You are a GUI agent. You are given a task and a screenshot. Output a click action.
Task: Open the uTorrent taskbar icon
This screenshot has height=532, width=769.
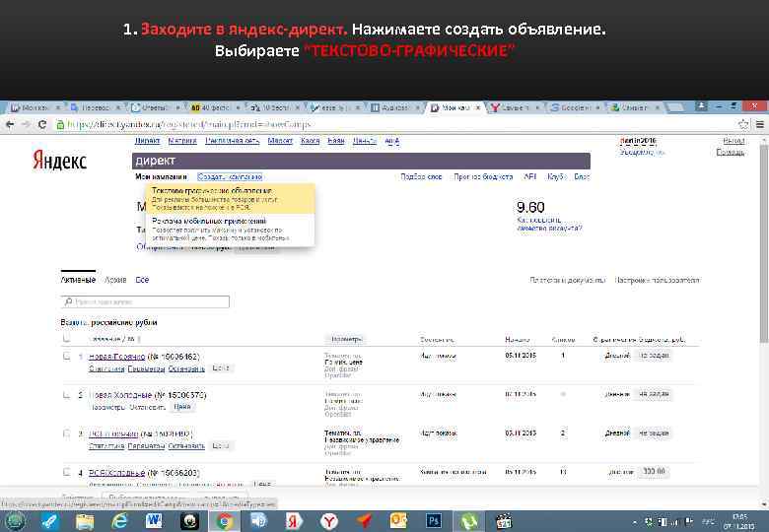pos(468,521)
